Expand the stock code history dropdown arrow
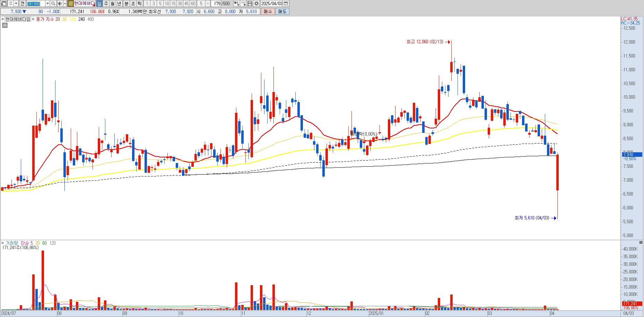 47,3
